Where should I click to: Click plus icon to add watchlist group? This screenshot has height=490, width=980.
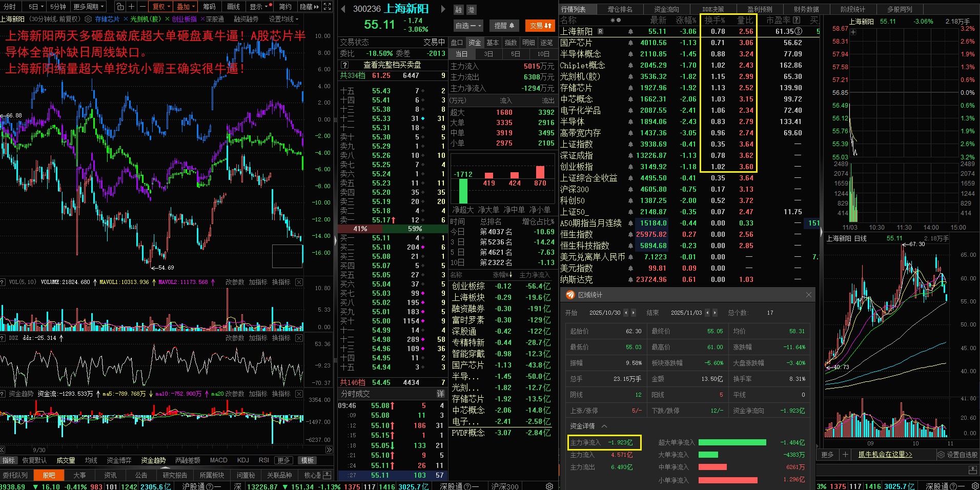pos(846,455)
